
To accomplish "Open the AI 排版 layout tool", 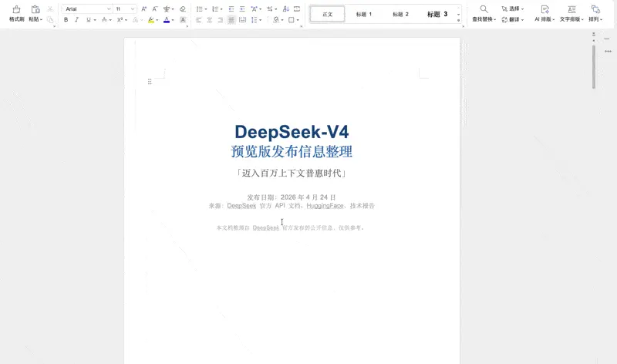I will click(x=545, y=13).
